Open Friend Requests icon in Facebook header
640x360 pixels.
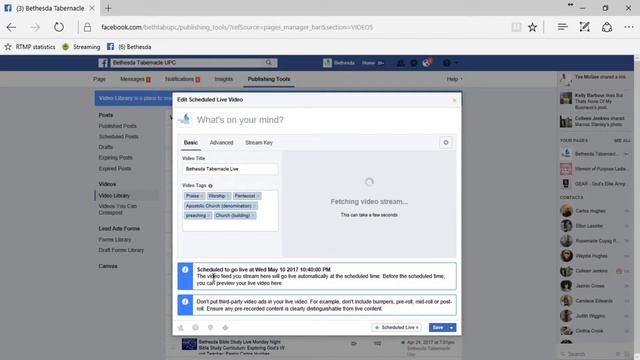click(401, 63)
